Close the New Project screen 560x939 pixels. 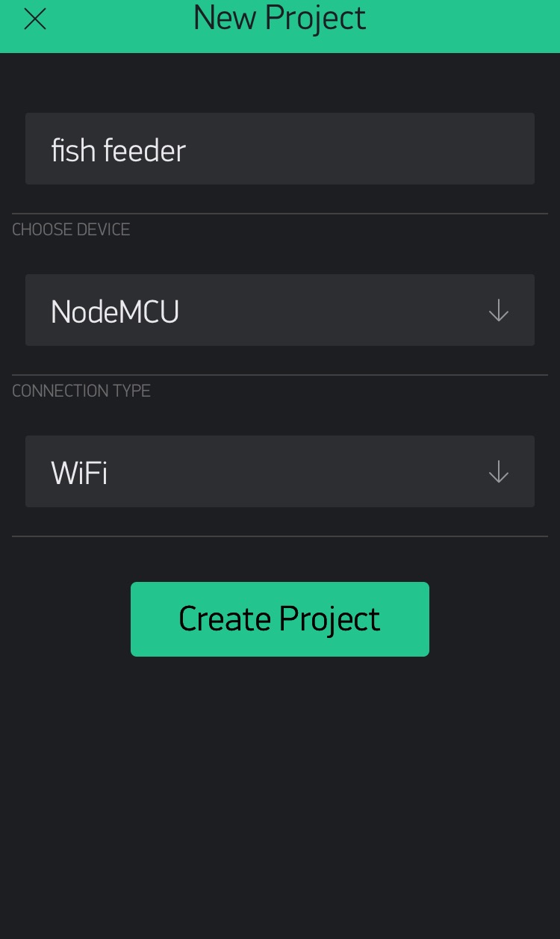point(35,19)
